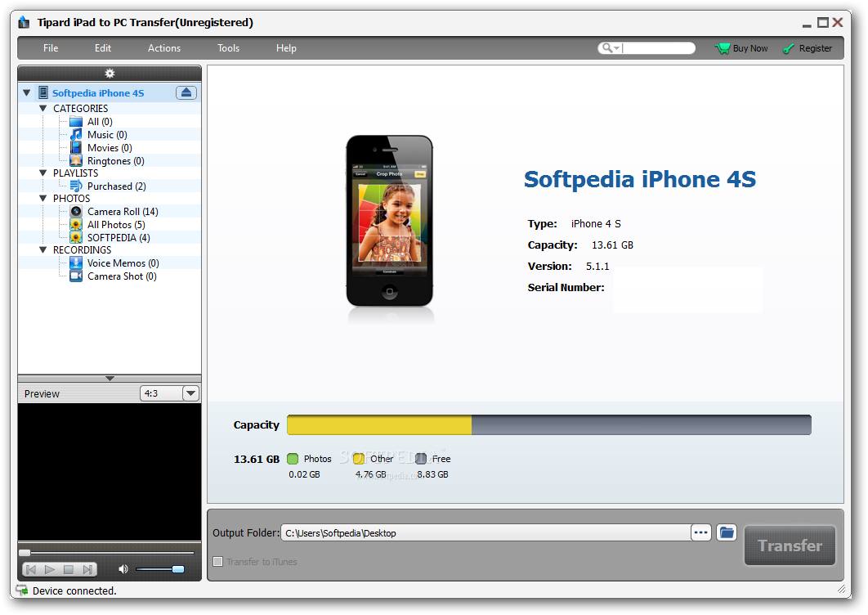Click the SOFTPEDIA album sunflower icon
868x615 pixels.
[x=76, y=238]
